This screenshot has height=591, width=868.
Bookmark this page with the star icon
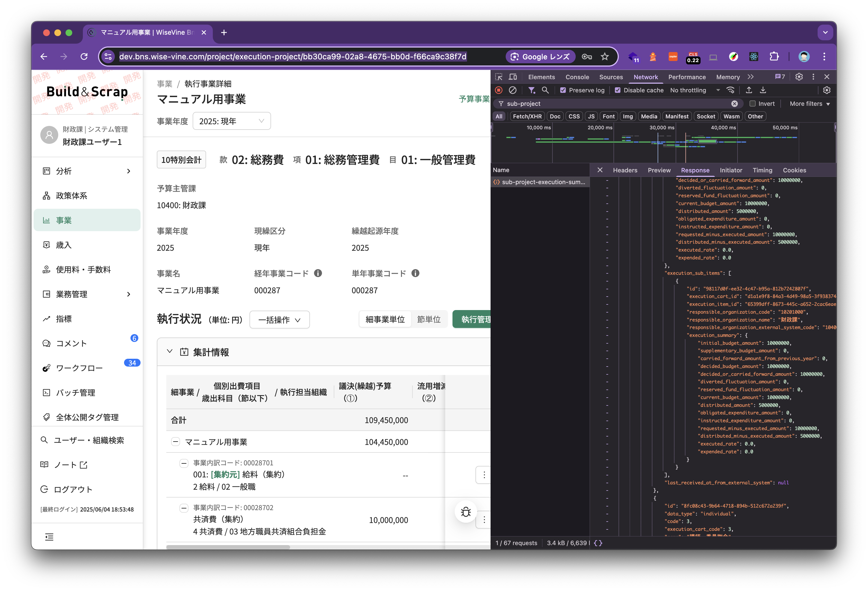pos(605,56)
